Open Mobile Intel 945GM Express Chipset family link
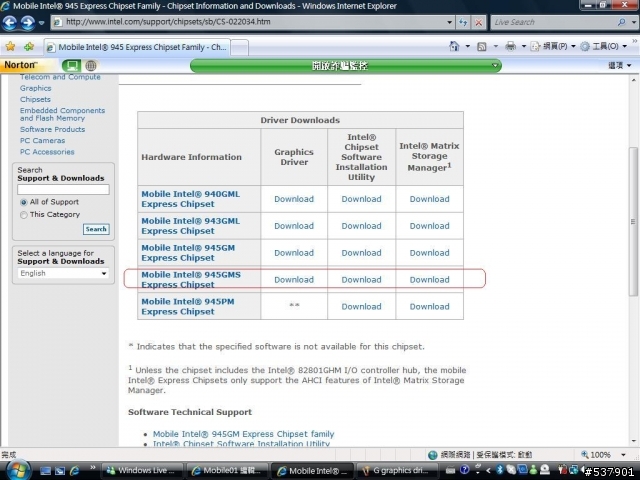 pos(243,434)
